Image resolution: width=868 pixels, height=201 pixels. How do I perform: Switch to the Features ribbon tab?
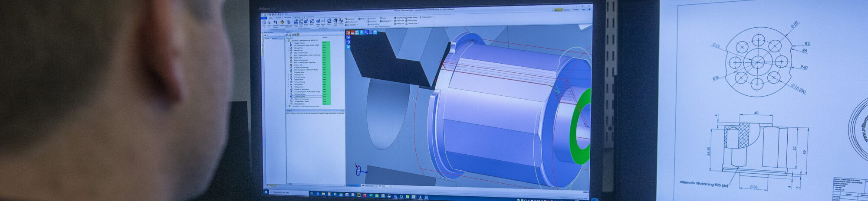coord(278,18)
